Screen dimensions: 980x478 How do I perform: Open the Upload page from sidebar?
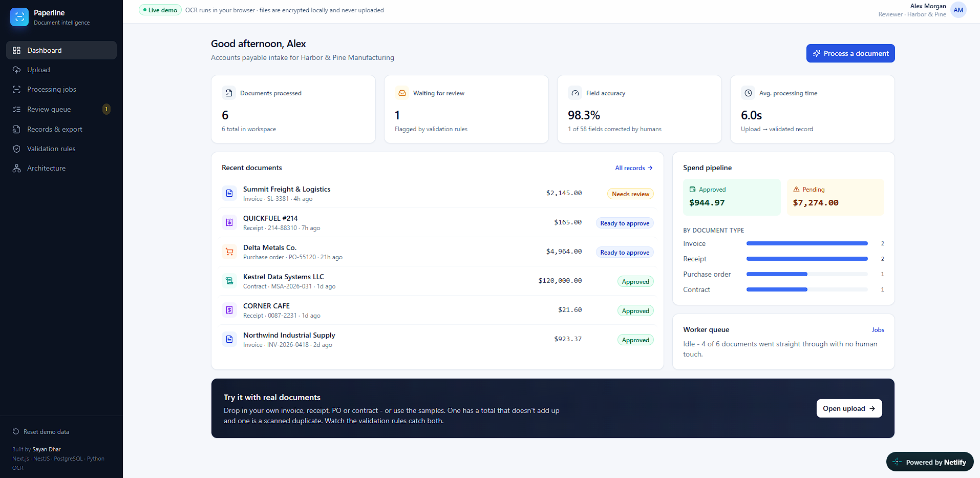(x=61, y=70)
